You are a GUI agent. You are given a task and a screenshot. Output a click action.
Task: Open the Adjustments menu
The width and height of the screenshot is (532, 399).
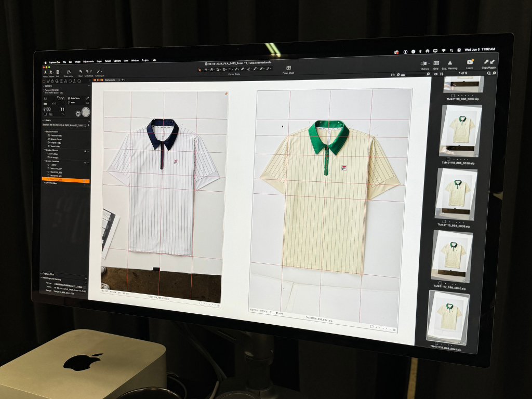[x=88, y=61]
